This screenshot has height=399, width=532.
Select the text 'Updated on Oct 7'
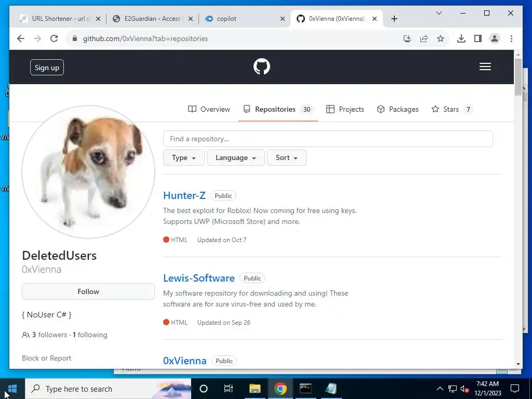tap(222, 240)
